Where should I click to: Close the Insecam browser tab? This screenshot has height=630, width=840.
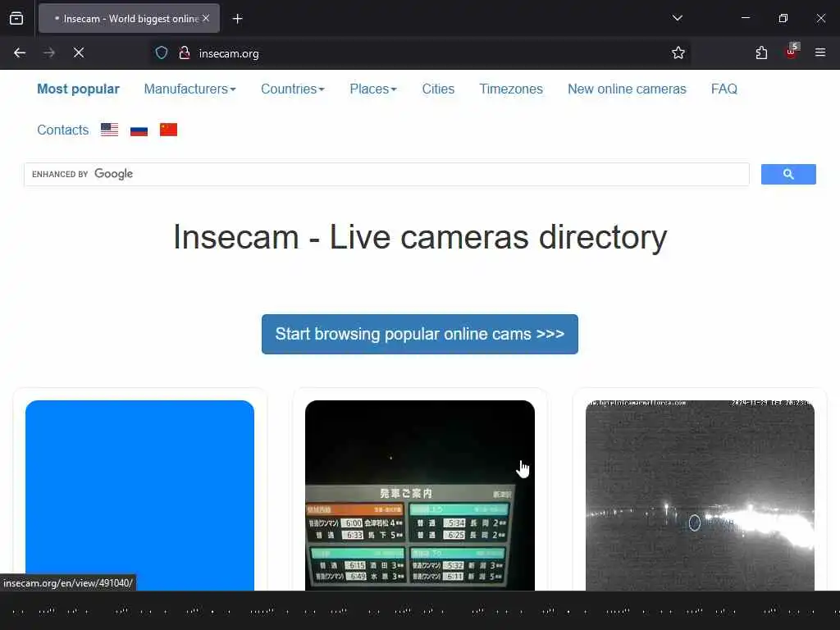(x=206, y=18)
